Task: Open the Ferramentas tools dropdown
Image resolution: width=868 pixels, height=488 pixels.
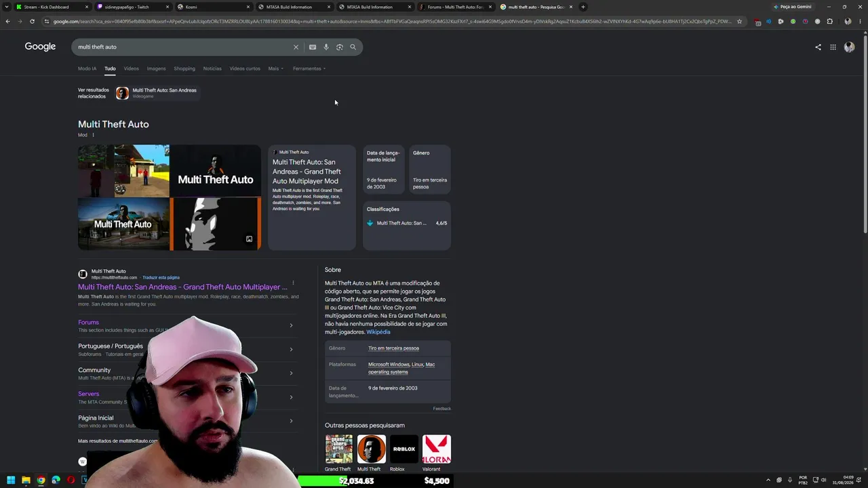Action: (x=309, y=68)
